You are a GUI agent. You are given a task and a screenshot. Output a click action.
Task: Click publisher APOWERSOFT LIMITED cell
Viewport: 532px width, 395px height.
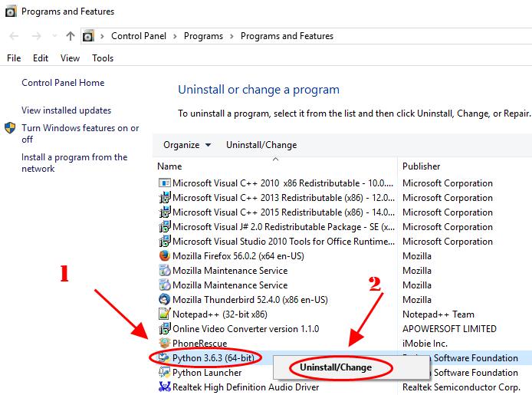pyautogui.click(x=449, y=329)
